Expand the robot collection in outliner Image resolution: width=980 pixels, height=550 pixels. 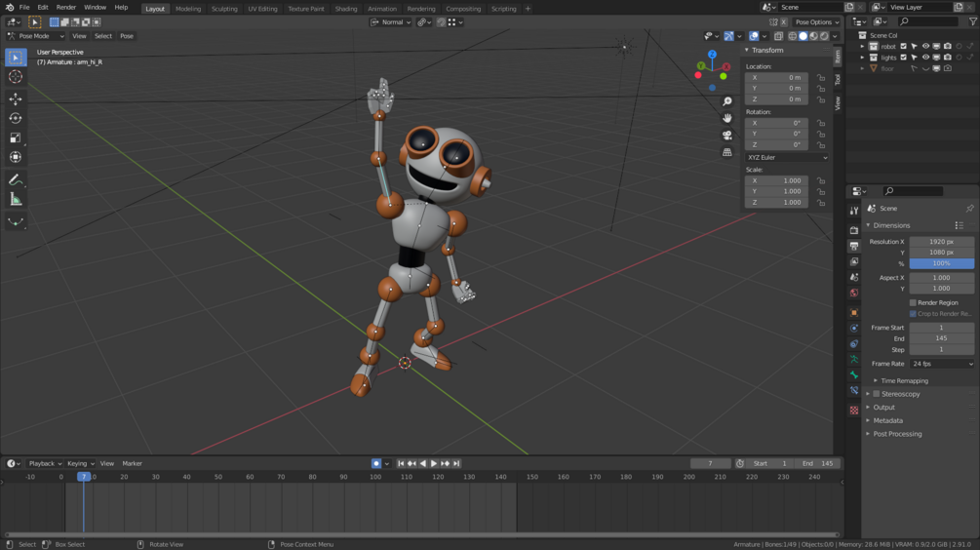coord(863,46)
